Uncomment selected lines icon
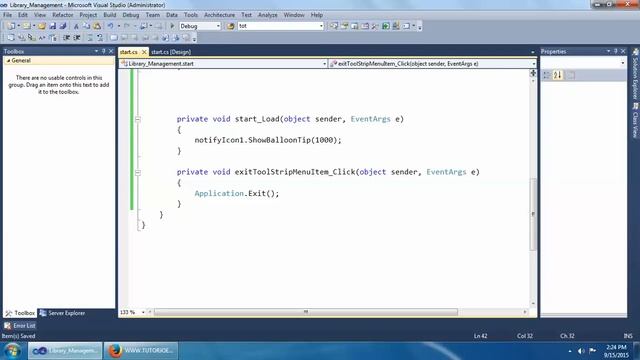The image size is (640, 360). click(100, 38)
